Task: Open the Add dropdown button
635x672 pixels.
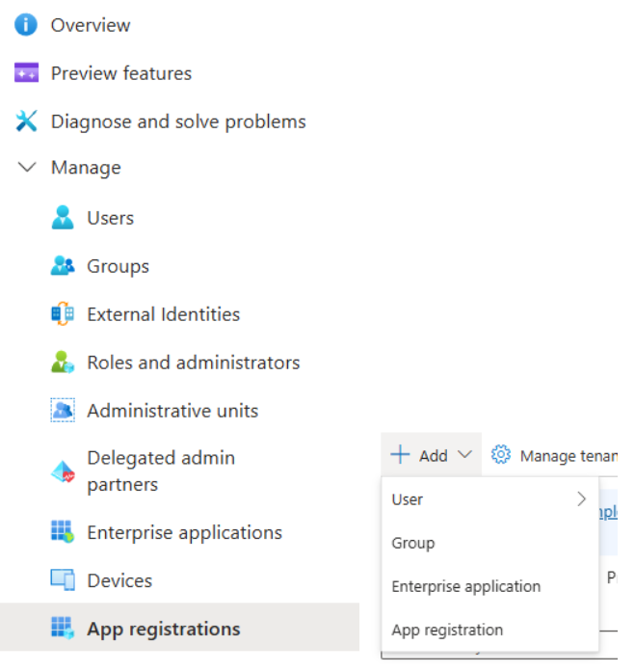Action: 431,455
